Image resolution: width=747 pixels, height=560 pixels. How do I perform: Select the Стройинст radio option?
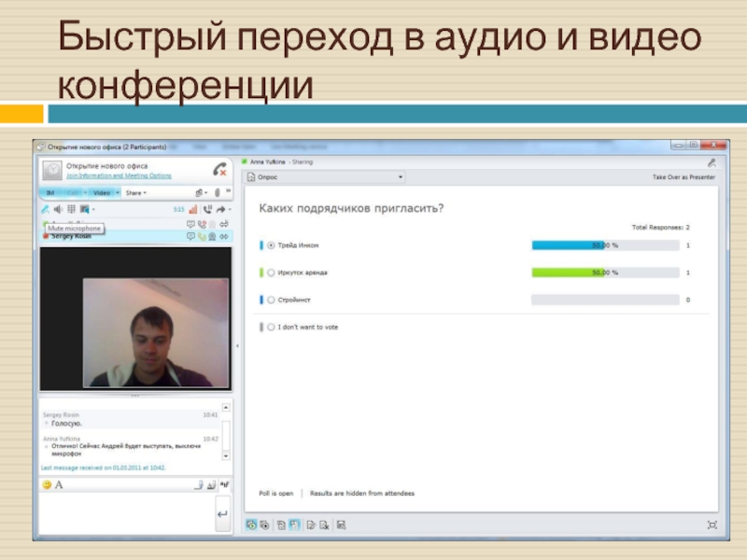point(271,300)
